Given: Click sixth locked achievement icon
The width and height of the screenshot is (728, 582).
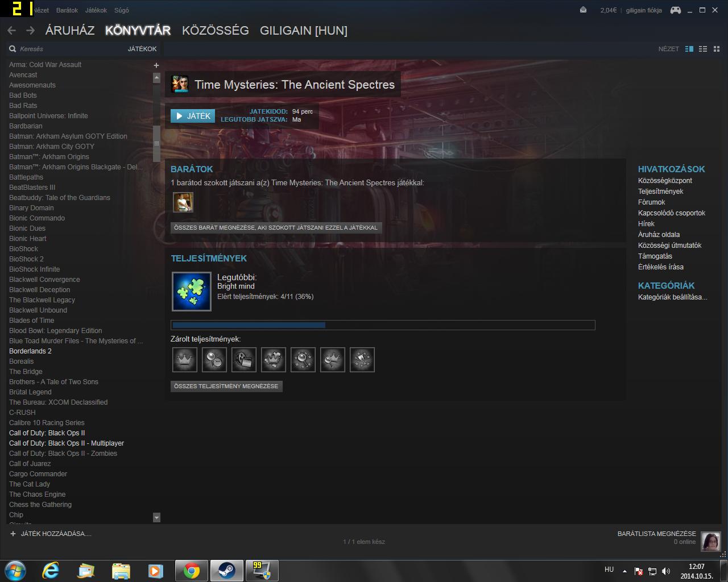Looking at the screenshot, I should (333, 360).
